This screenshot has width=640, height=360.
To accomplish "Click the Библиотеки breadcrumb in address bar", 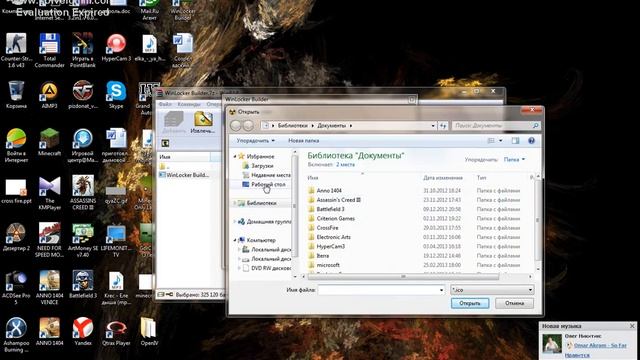I will coord(293,126).
